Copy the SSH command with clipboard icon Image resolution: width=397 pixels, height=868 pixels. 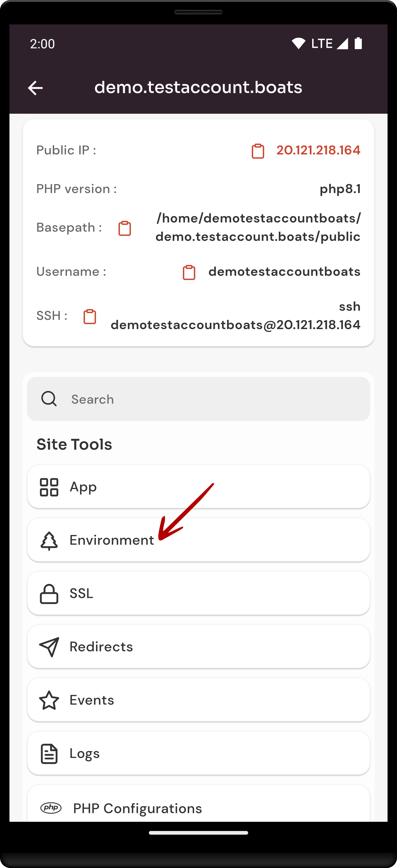click(90, 316)
